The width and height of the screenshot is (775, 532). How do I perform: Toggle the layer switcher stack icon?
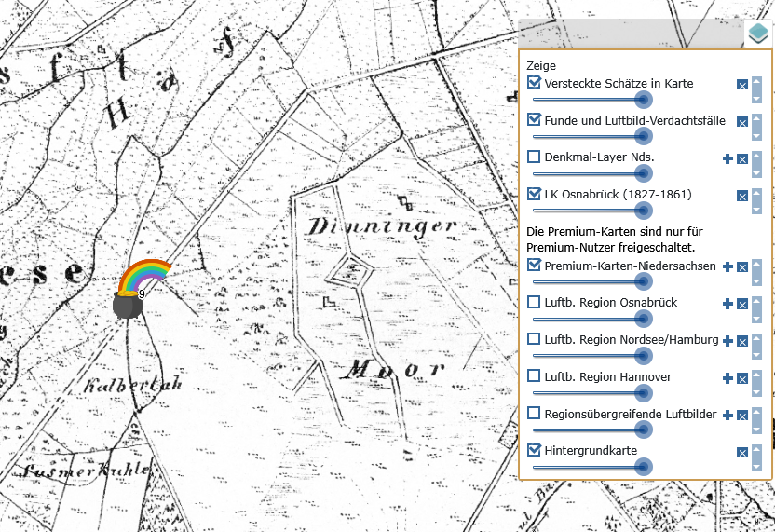(759, 36)
